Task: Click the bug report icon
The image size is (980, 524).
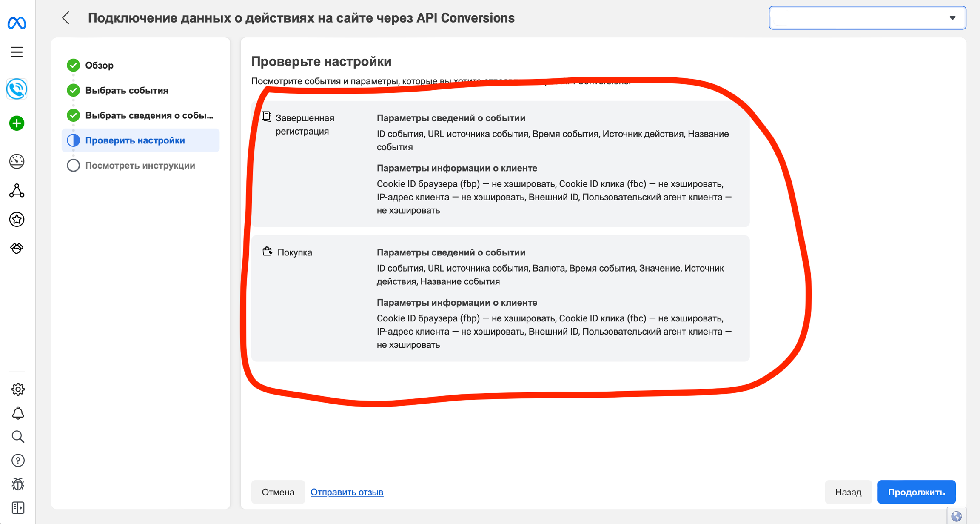Action: click(18, 484)
